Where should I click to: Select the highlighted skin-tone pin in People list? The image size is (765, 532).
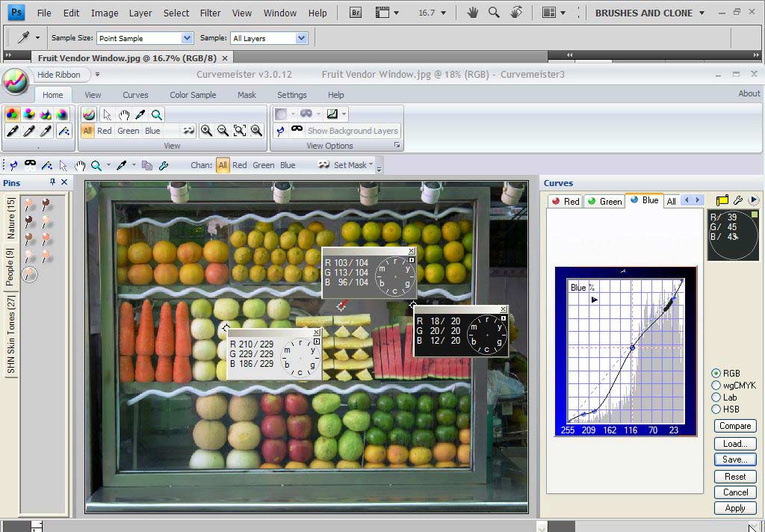[30, 273]
